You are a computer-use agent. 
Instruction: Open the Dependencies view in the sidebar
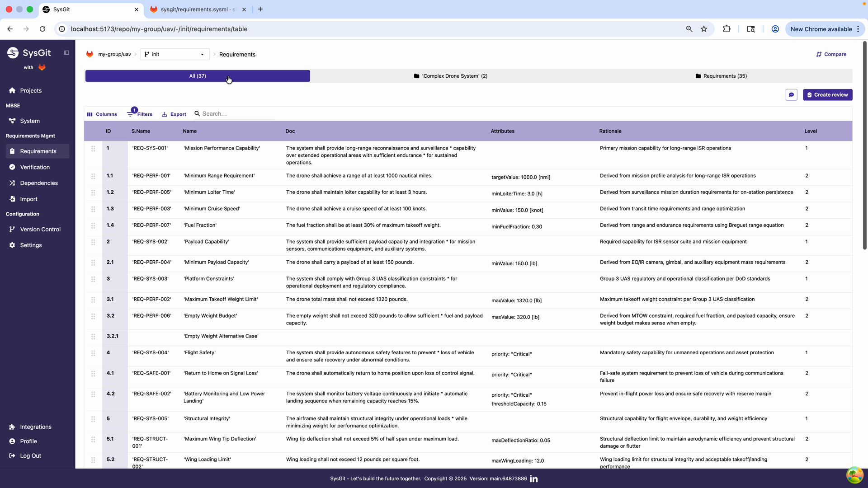point(38,183)
